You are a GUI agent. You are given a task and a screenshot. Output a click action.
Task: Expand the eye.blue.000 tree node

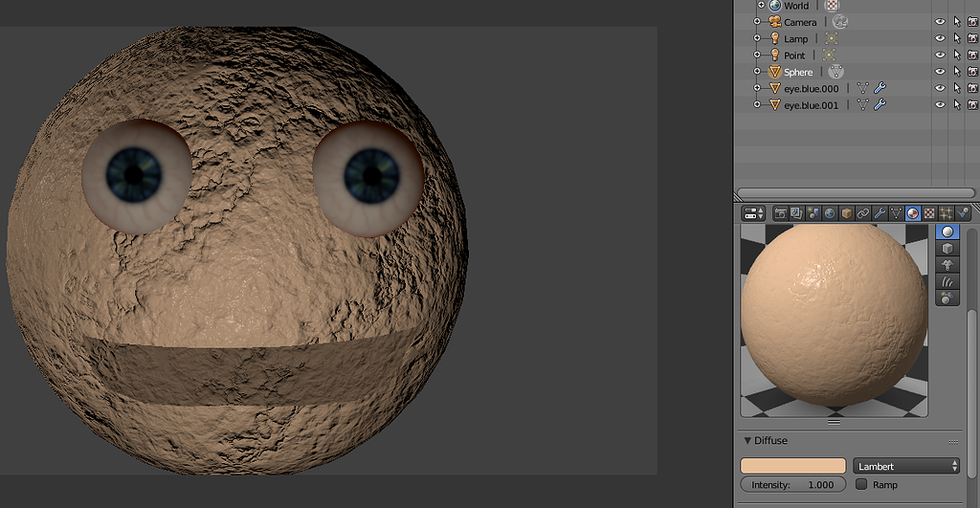[x=757, y=88]
